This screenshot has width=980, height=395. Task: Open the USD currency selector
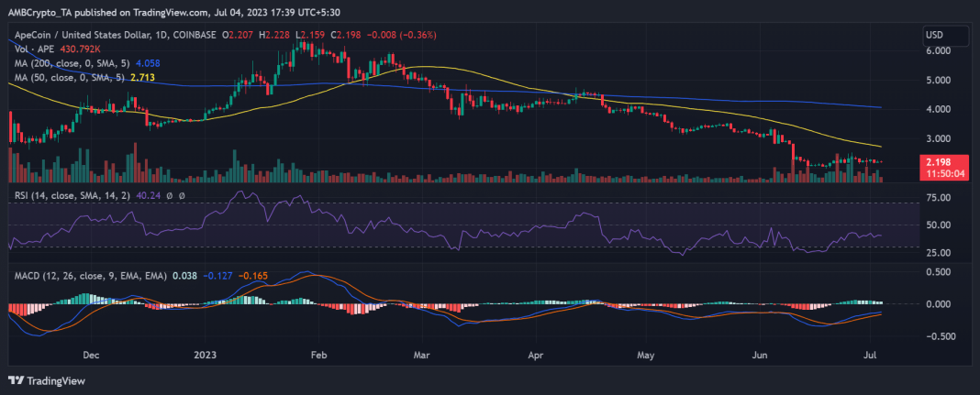(x=946, y=35)
